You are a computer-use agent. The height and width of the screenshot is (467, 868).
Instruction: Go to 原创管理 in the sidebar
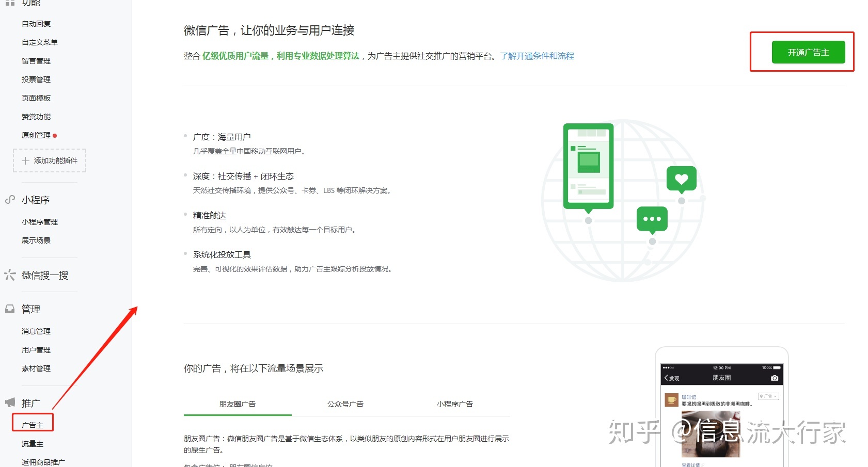tap(36, 135)
